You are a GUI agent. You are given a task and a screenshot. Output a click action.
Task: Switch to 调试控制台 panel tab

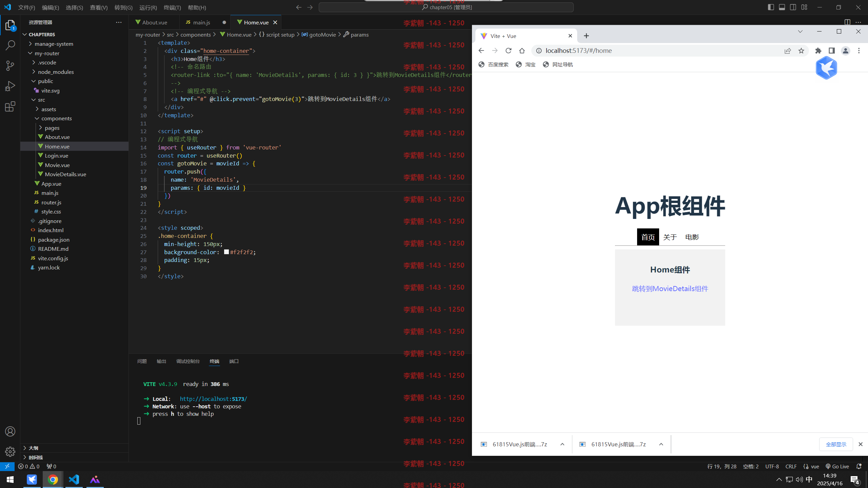pos(188,361)
